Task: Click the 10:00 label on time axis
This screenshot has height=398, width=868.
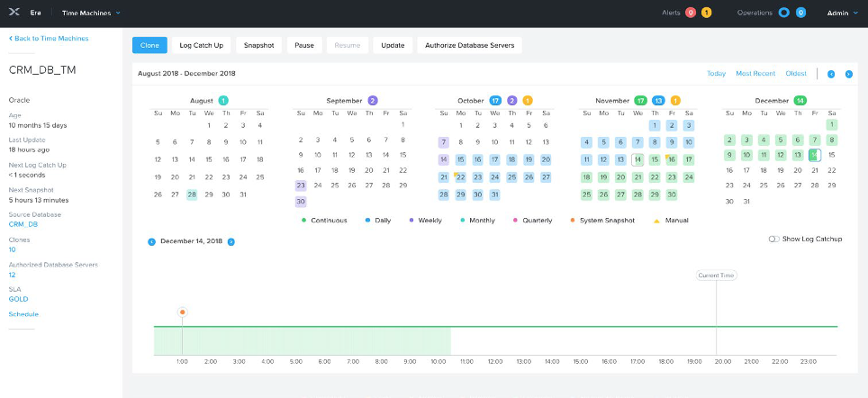Action: coord(438,361)
